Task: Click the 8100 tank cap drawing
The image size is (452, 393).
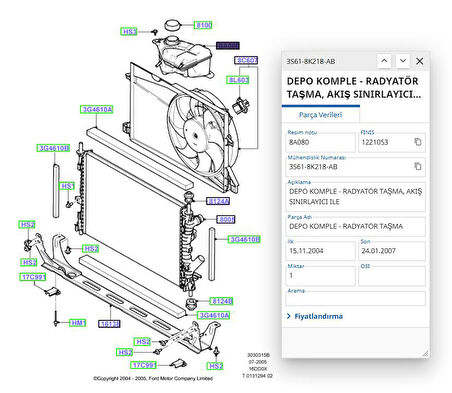Action: pos(172,25)
